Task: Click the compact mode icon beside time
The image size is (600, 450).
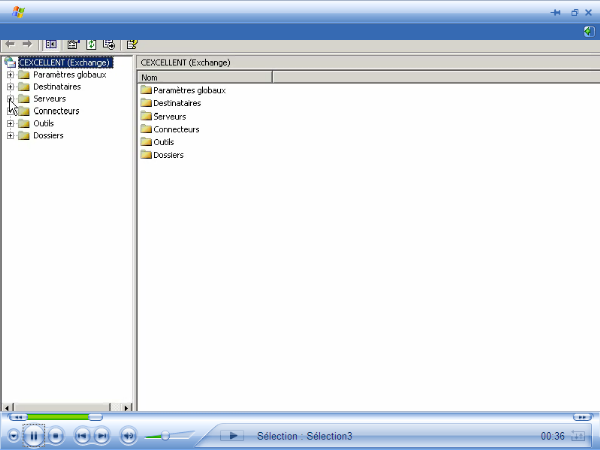Action: 577,435
